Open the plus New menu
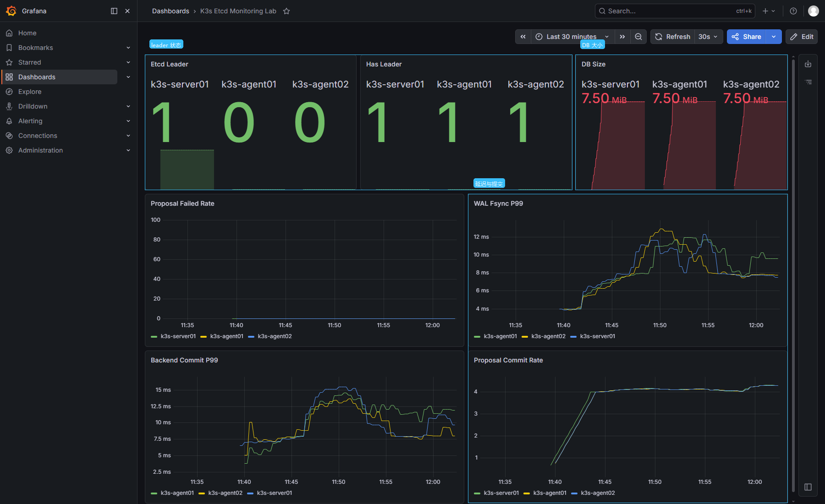 click(769, 11)
